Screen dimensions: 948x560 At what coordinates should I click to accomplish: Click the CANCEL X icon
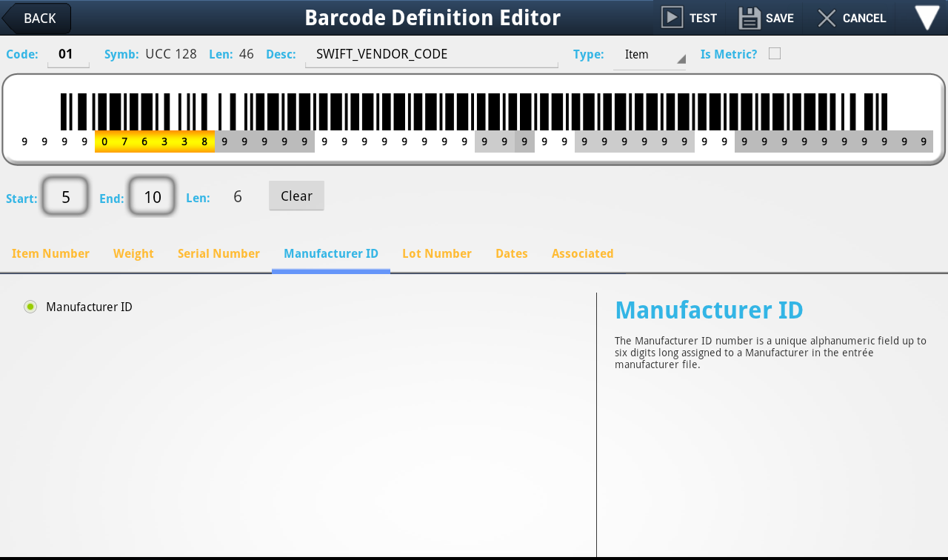coord(827,18)
